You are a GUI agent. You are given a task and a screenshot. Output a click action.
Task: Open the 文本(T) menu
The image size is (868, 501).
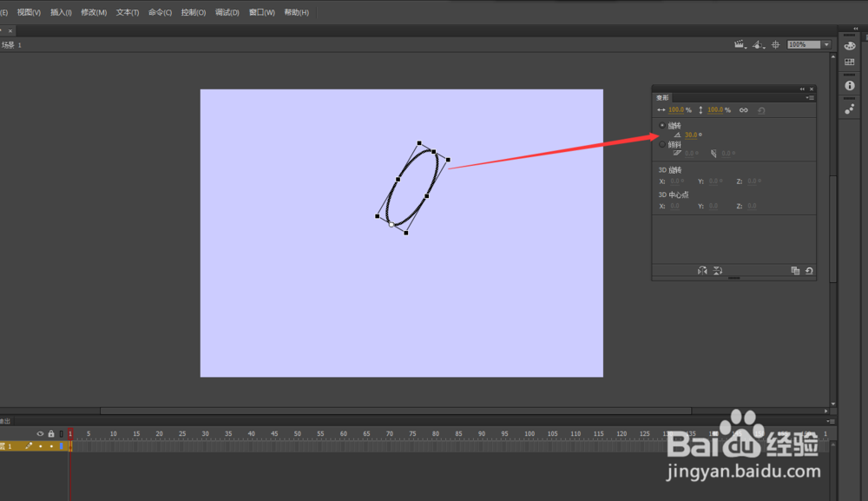coord(128,12)
